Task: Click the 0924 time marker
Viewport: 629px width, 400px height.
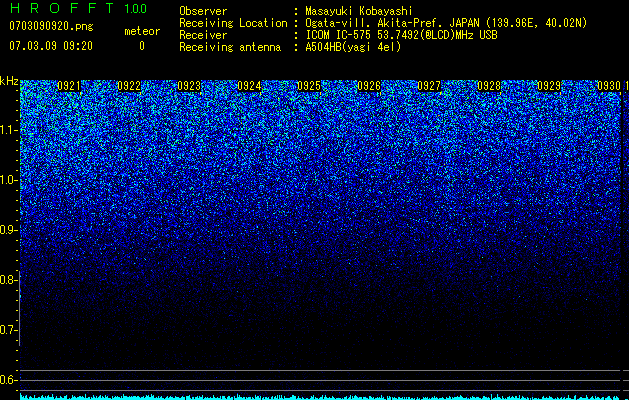Action: point(249,86)
